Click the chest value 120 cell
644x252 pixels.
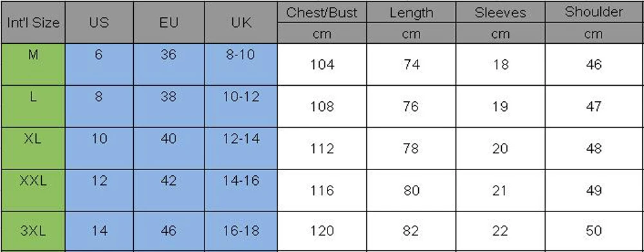tap(322, 231)
